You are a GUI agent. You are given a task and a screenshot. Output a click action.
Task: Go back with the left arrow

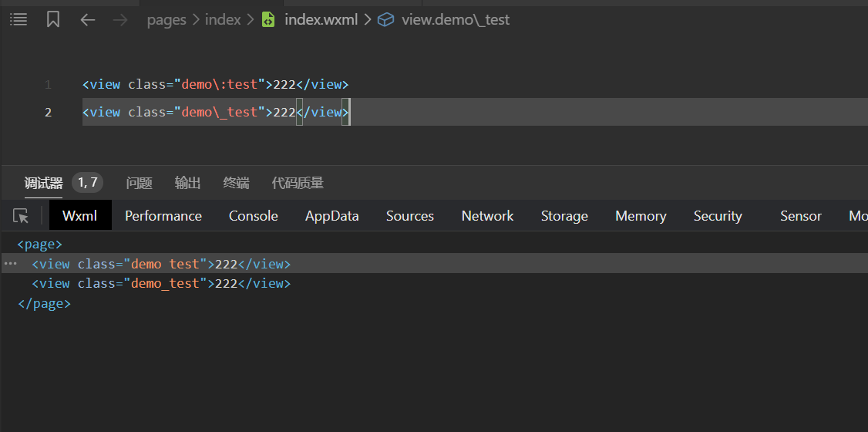click(x=88, y=20)
